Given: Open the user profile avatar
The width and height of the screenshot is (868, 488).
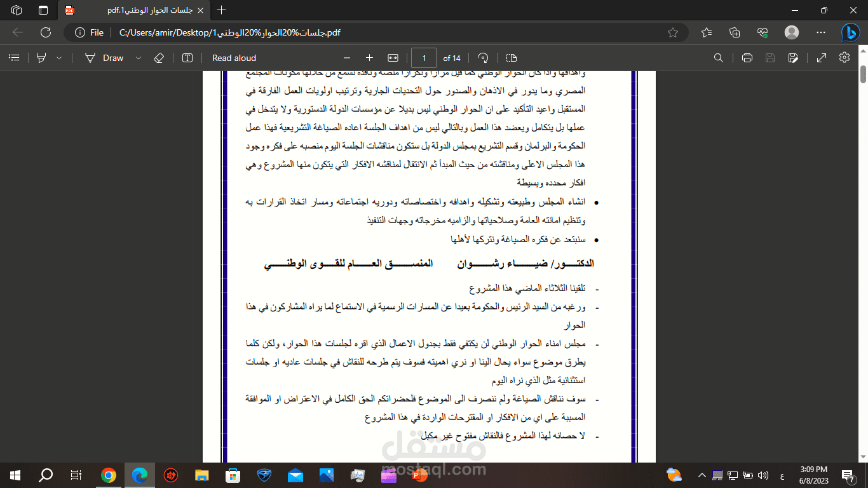Looking at the screenshot, I should pyautogui.click(x=792, y=32).
